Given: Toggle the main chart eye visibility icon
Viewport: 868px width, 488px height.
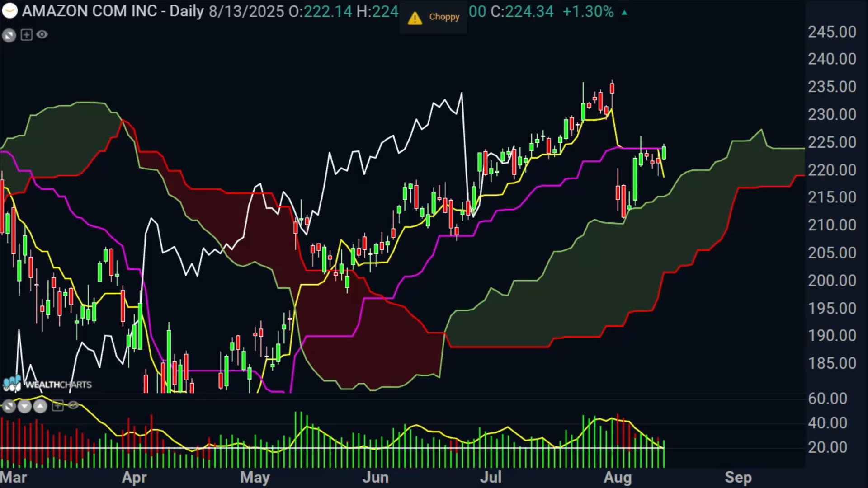Looking at the screenshot, I should coord(42,34).
